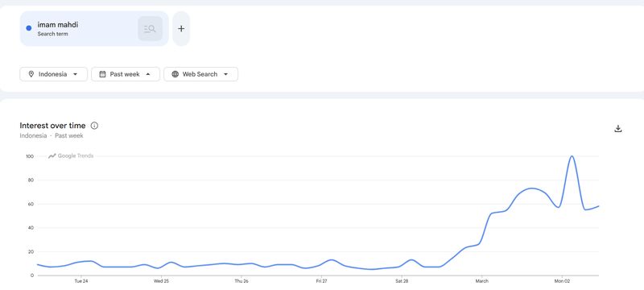Open the Web Search type dropdown
Image resolution: width=644 pixels, height=290 pixels.
click(x=200, y=74)
